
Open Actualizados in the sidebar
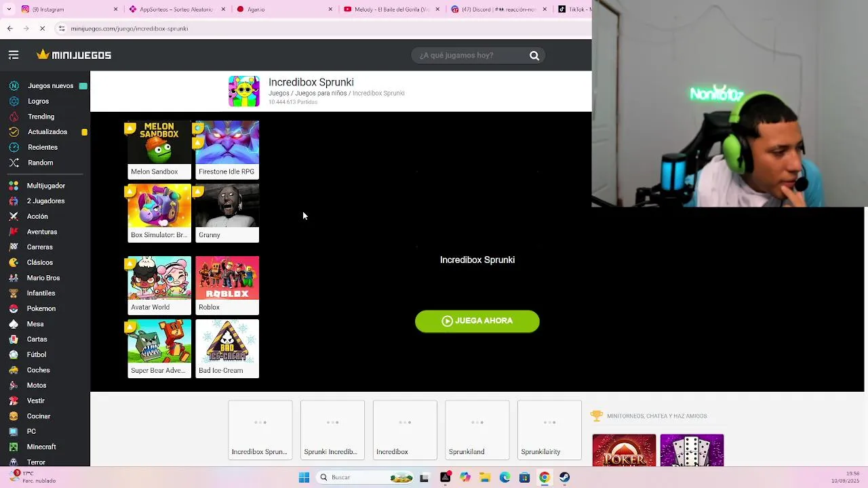[x=47, y=131]
